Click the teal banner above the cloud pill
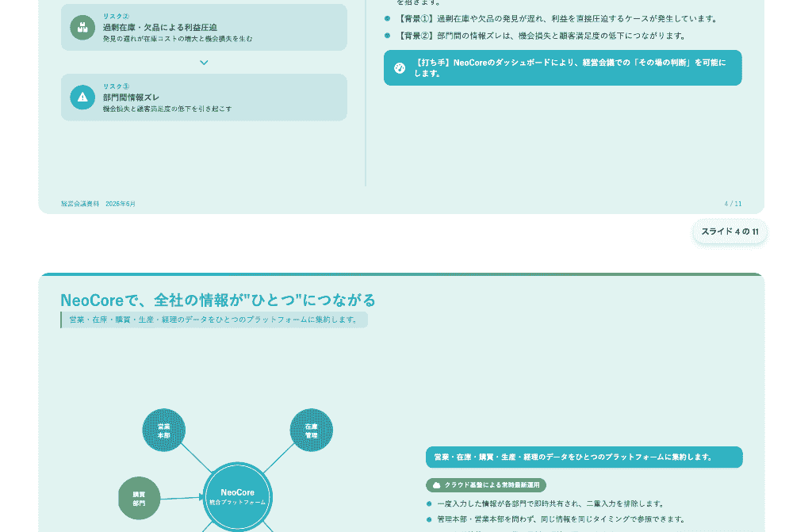This screenshot has height=532, width=812. (x=584, y=457)
